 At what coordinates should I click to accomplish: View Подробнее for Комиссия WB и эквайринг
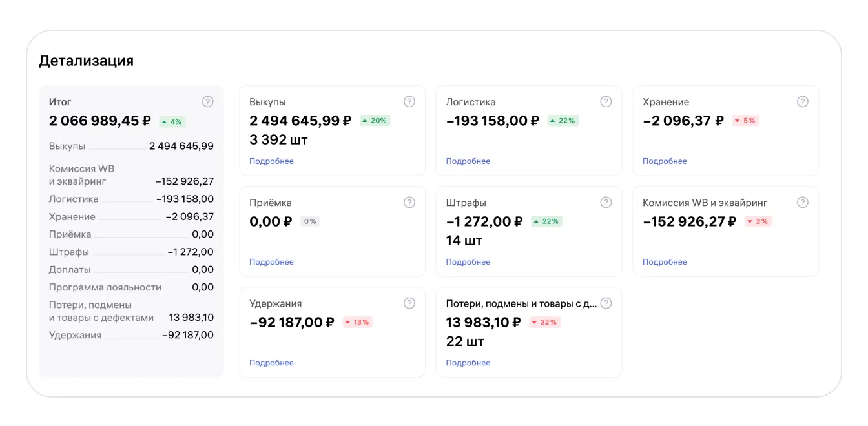click(665, 262)
